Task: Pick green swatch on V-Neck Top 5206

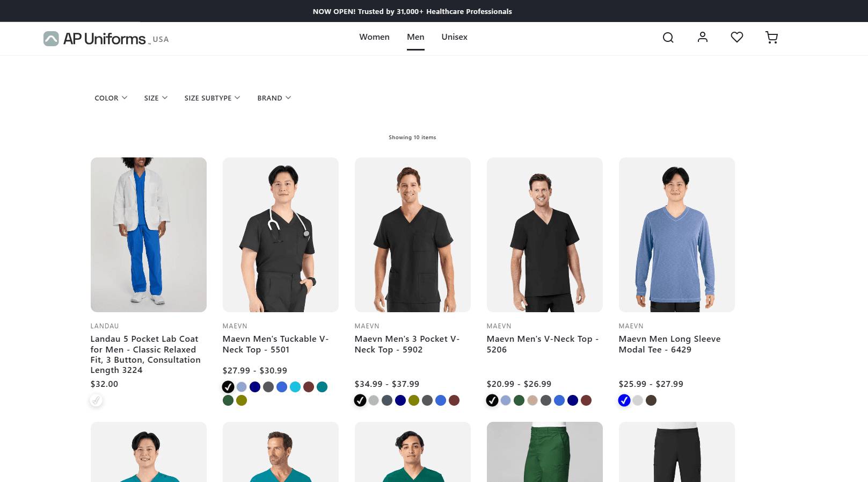Action: 519,400
